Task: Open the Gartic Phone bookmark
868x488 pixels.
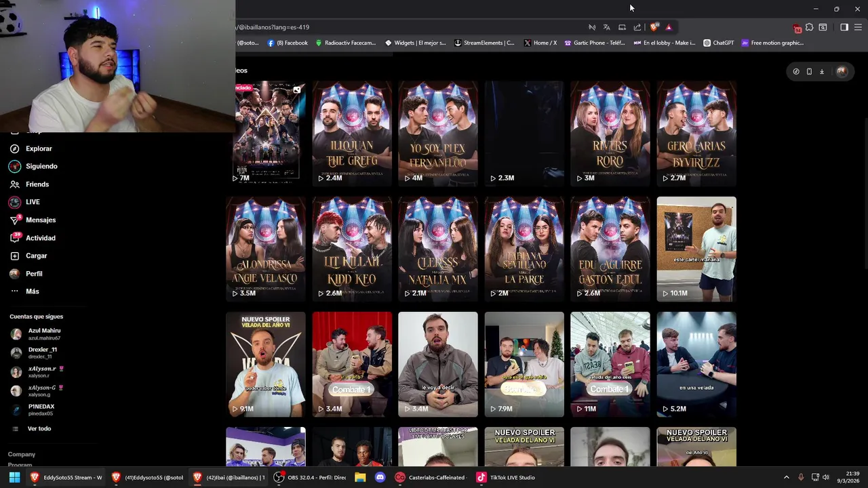Action: click(x=595, y=43)
